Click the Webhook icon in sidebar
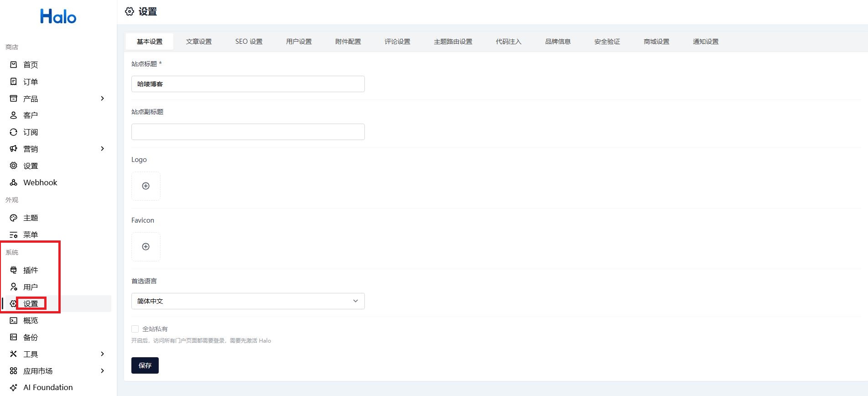The height and width of the screenshot is (396, 868). [x=14, y=182]
